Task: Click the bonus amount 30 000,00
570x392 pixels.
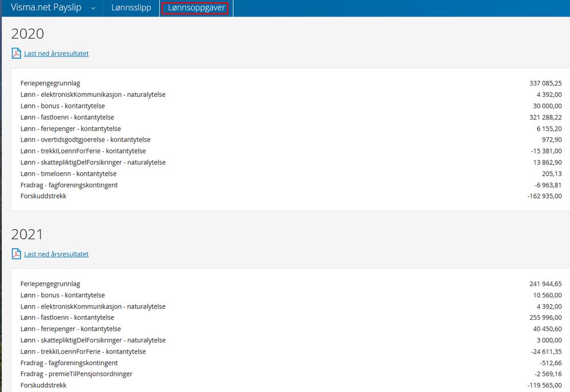Action: click(547, 106)
